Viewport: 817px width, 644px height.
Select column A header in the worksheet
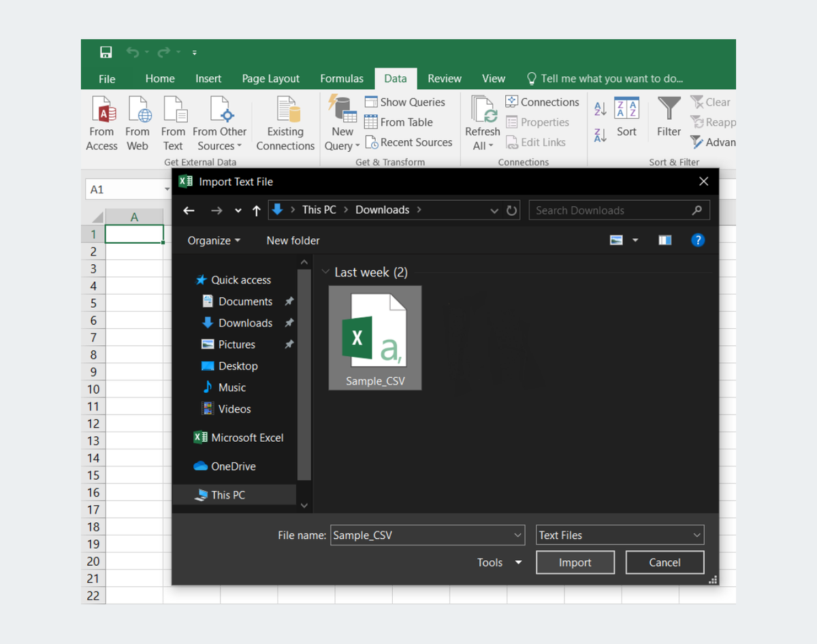(x=135, y=216)
